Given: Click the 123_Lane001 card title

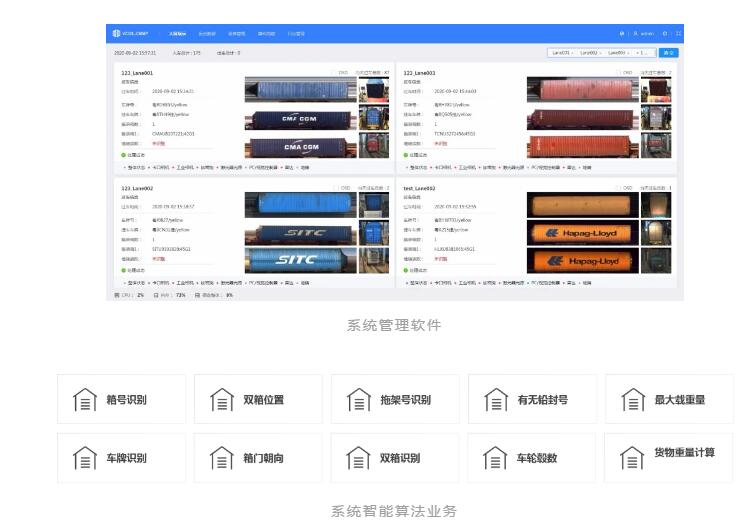Looking at the screenshot, I should [x=137, y=73].
